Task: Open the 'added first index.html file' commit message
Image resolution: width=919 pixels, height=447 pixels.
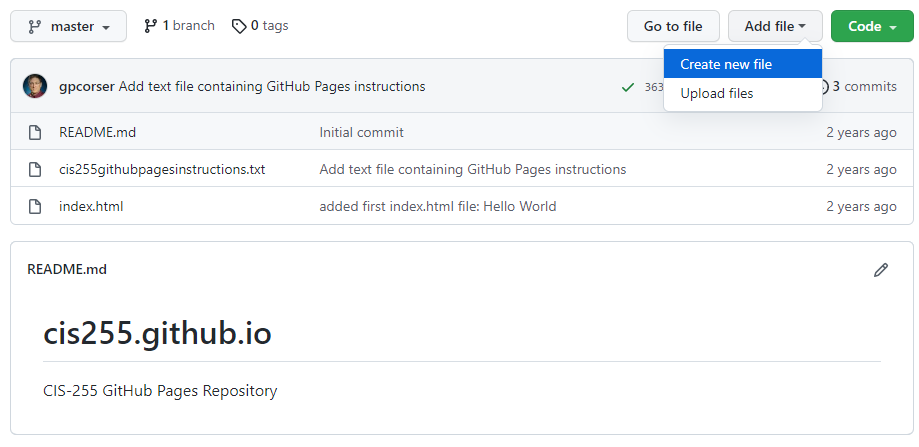Action: click(437, 207)
